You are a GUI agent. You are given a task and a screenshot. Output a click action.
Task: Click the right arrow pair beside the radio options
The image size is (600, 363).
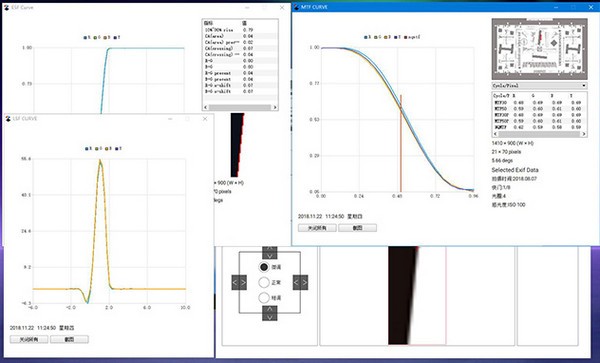tap(300, 283)
